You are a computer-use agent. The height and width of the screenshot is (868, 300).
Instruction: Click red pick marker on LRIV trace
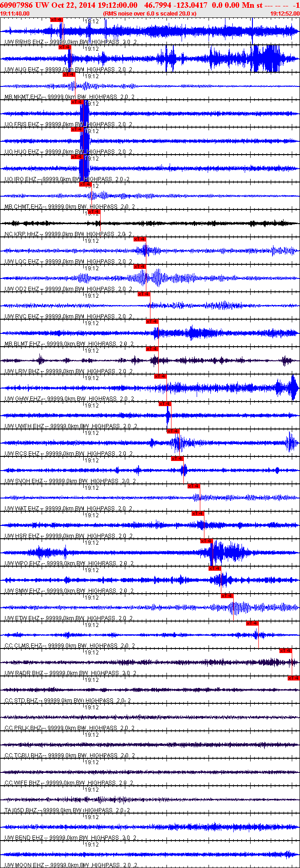[x=152, y=349]
